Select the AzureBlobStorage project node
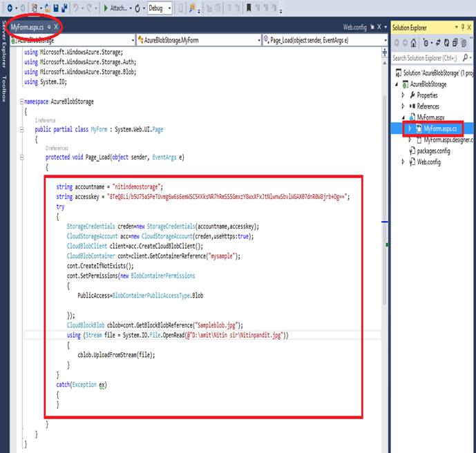This screenshot has width=476, height=453. tap(428, 84)
